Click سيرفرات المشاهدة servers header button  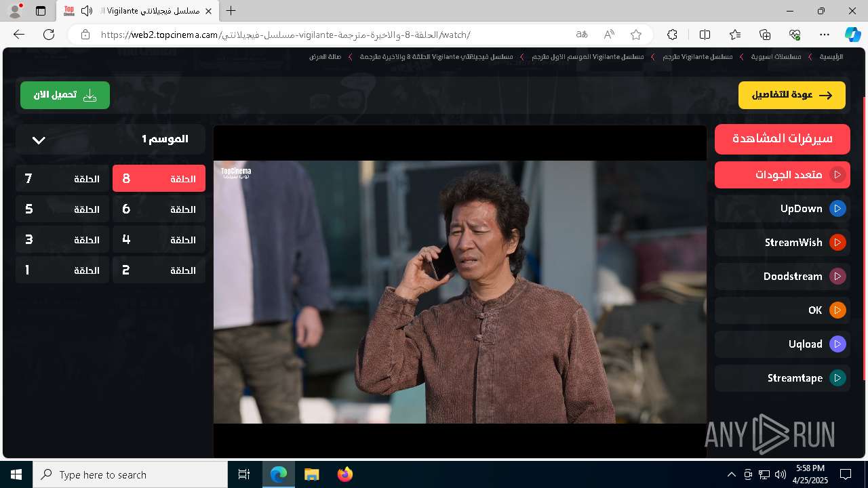point(783,138)
